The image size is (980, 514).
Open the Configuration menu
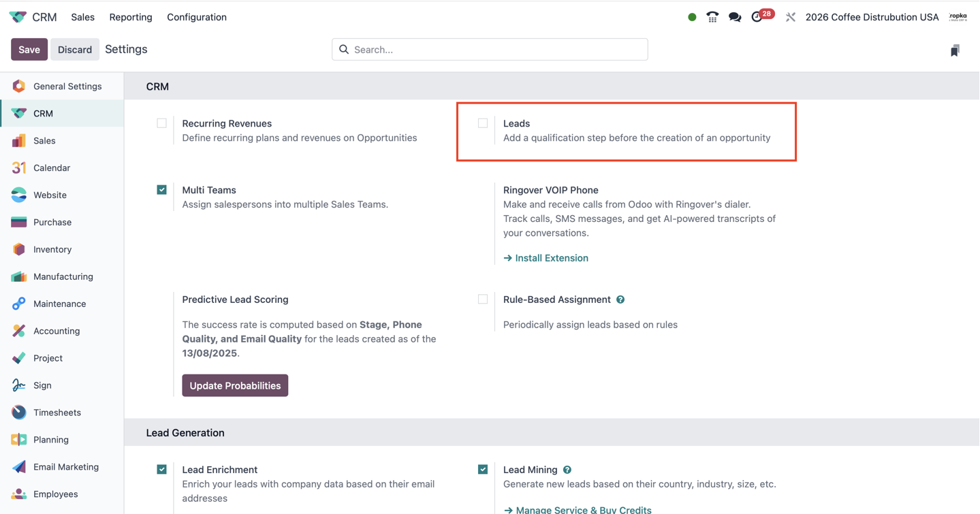tap(197, 17)
